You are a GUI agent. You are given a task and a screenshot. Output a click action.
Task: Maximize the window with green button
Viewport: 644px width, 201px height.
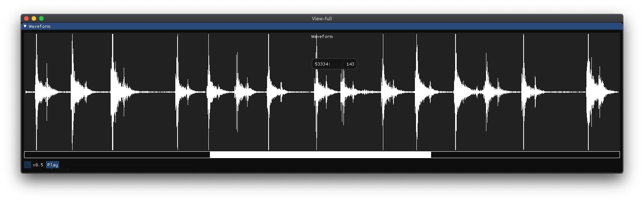[41, 18]
